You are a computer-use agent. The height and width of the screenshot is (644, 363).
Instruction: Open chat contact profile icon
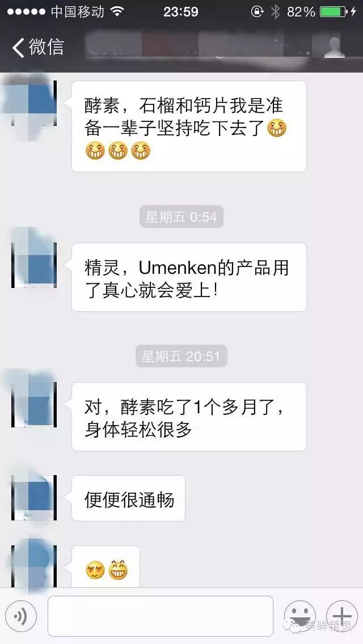tap(334, 48)
